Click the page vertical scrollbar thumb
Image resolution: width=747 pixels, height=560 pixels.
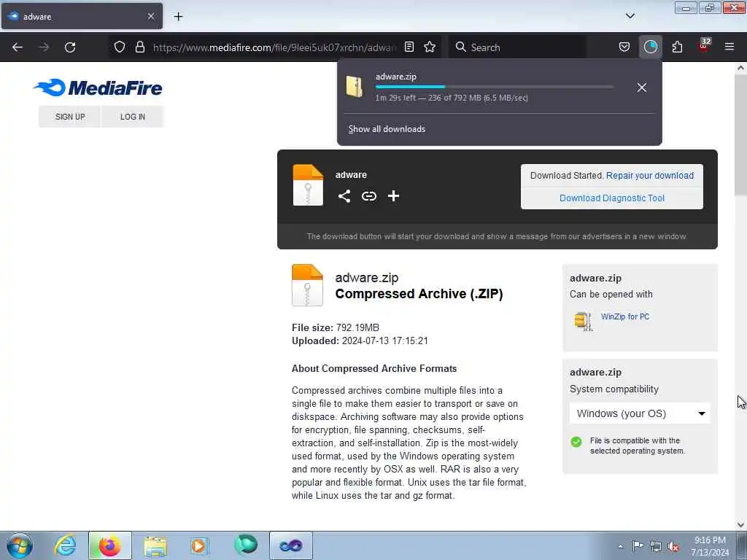[x=740, y=135]
